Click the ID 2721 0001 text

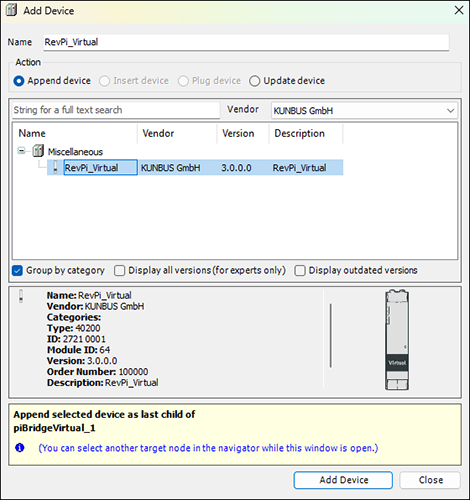click(76, 339)
